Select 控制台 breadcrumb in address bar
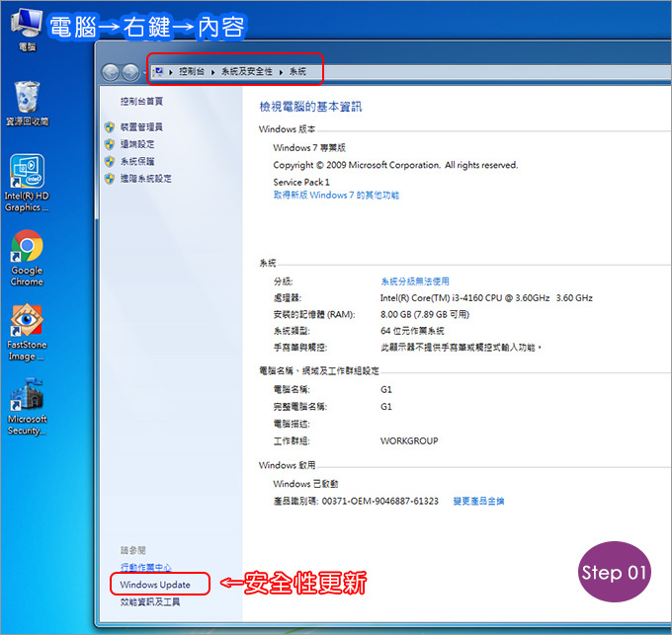Image resolution: width=672 pixels, height=635 pixels. [x=192, y=71]
